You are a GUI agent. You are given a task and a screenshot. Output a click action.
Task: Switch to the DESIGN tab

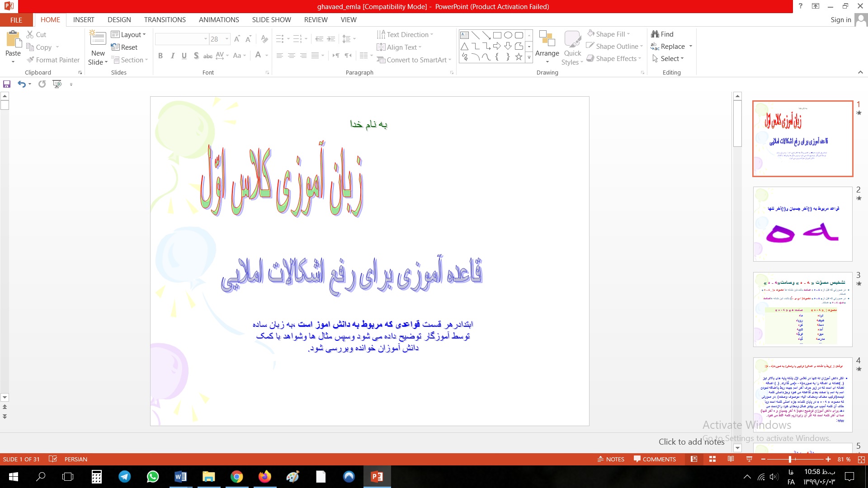pyautogui.click(x=119, y=20)
